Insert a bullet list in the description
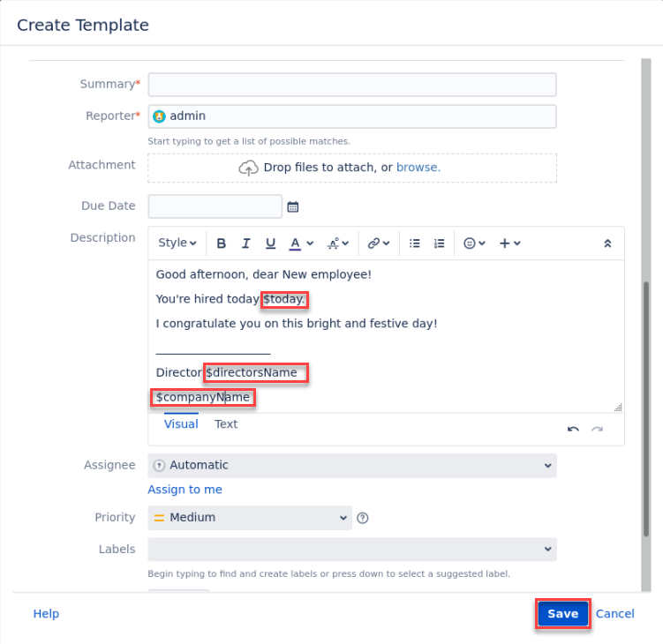Viewport: 663px width, 644px height. [x=415, y=243]
